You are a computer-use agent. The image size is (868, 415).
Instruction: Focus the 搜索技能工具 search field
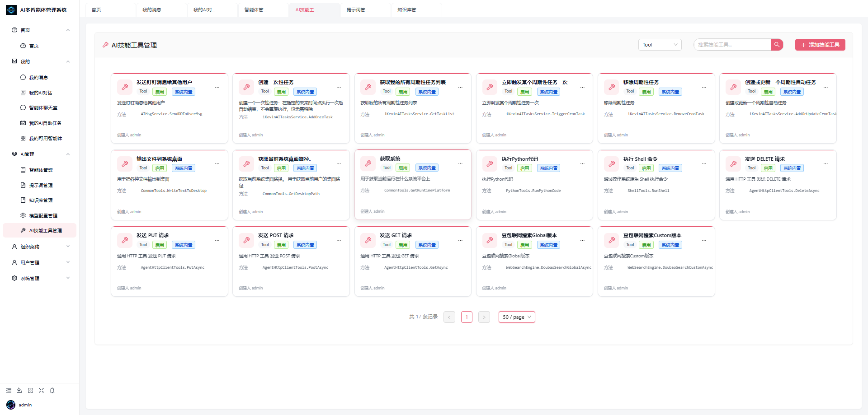[732, 45]
